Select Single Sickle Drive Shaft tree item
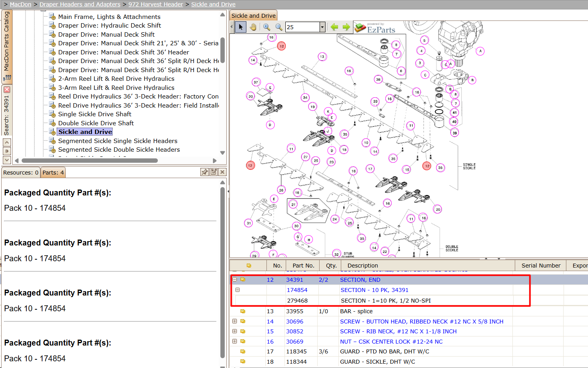 [x=95, y=114]
